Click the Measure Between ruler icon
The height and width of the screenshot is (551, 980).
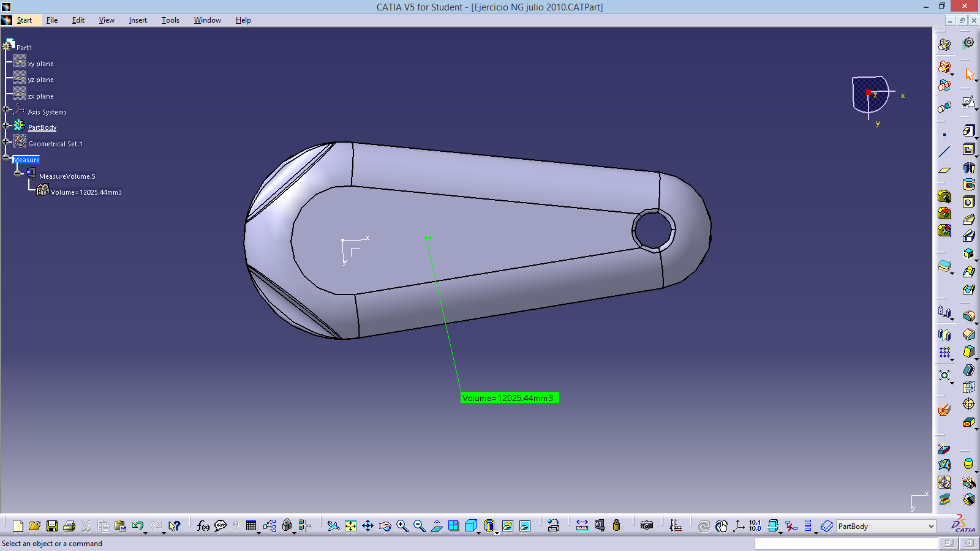(x=582, y=526)
